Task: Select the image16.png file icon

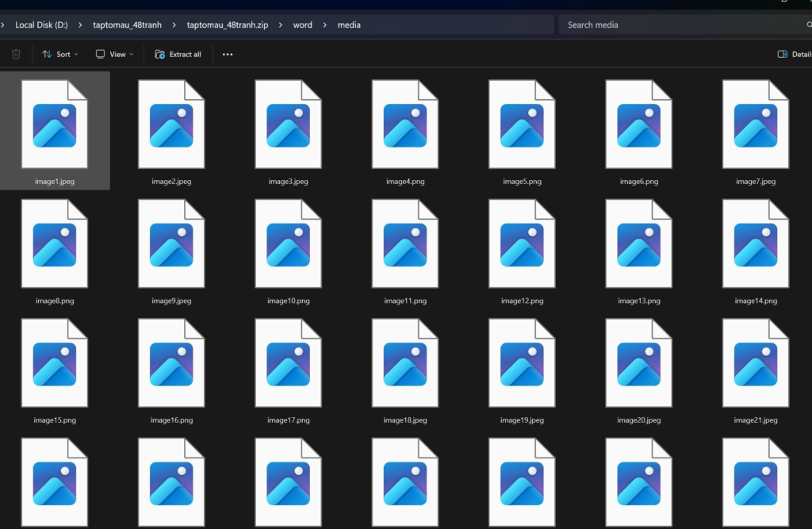Action: coord(171,363)
